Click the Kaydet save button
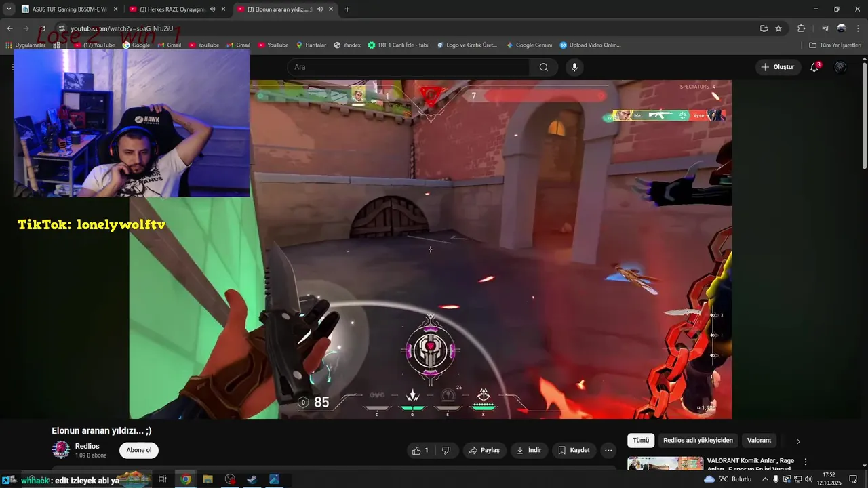This screenshot has height=488, width=868. tap(574, 450)
